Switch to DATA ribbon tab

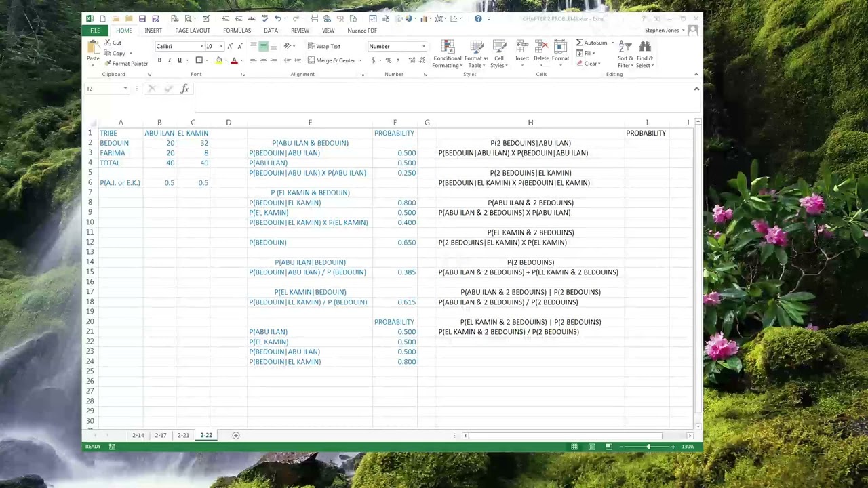click(271, 30)
